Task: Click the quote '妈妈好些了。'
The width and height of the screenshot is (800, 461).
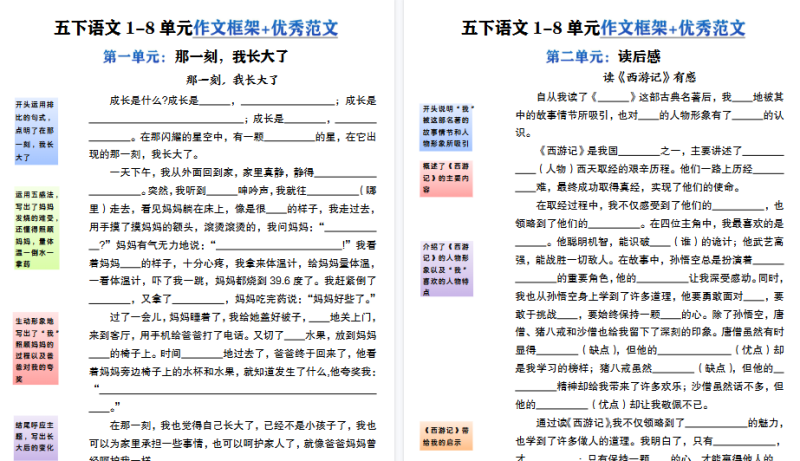Action: tap(341, 299)
